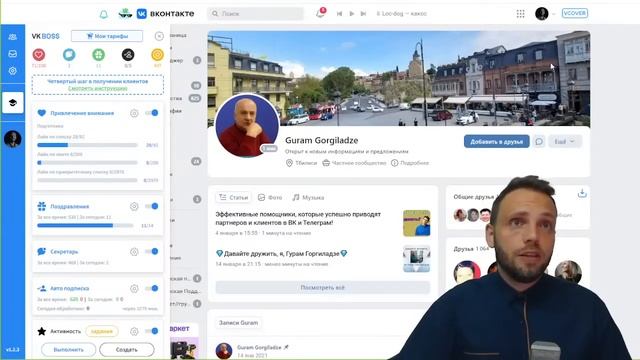Play the track in header player

(351, 14)
